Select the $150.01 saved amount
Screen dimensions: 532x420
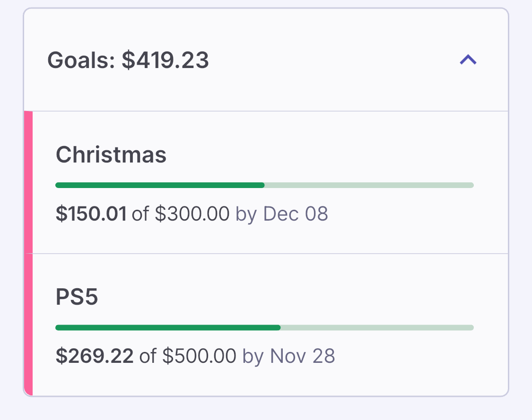tap(91, 214)
